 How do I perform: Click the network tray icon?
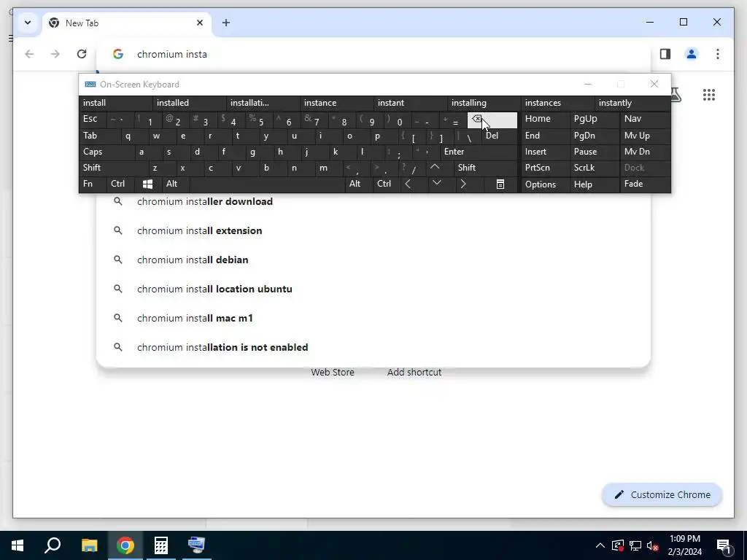[635, 545]
